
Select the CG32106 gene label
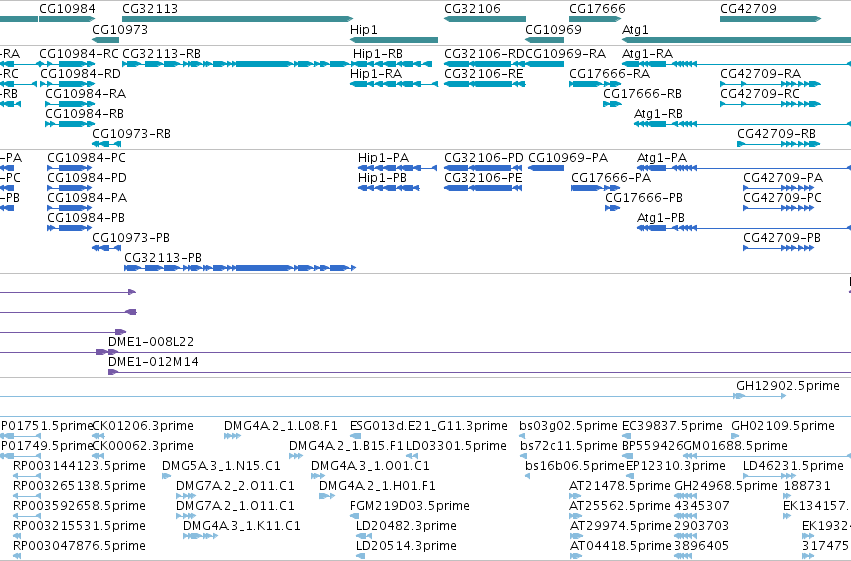(472, 9)
